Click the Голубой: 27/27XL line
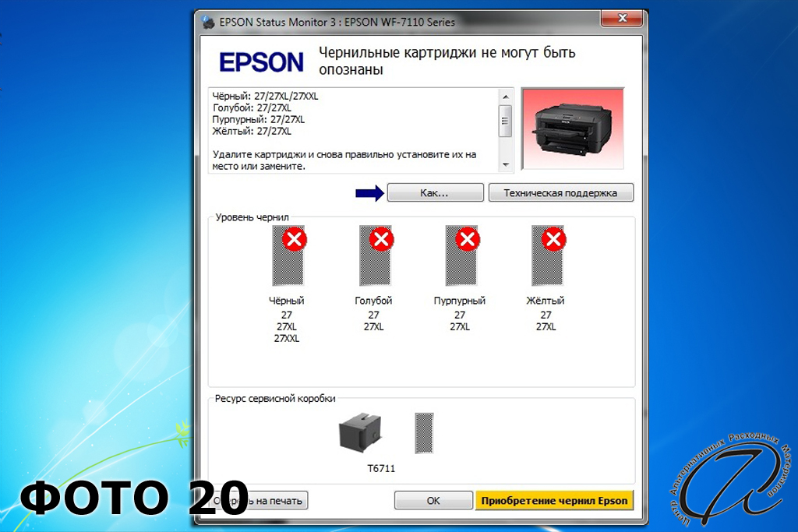The width and height of the screenshot is (798, 532). (x=252, y=107)
